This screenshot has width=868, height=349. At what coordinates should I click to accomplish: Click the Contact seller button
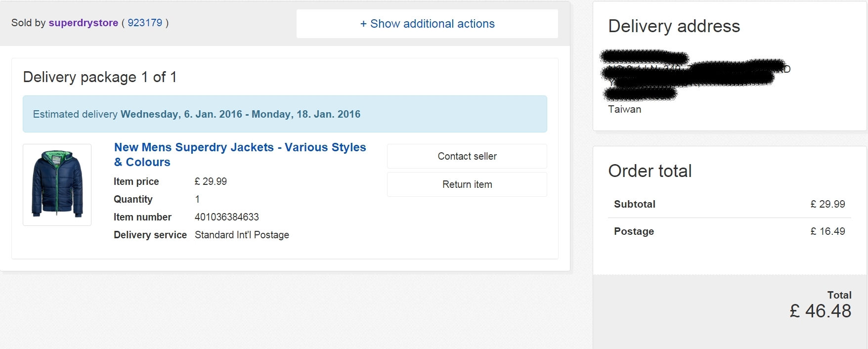(x=467, y=156)
